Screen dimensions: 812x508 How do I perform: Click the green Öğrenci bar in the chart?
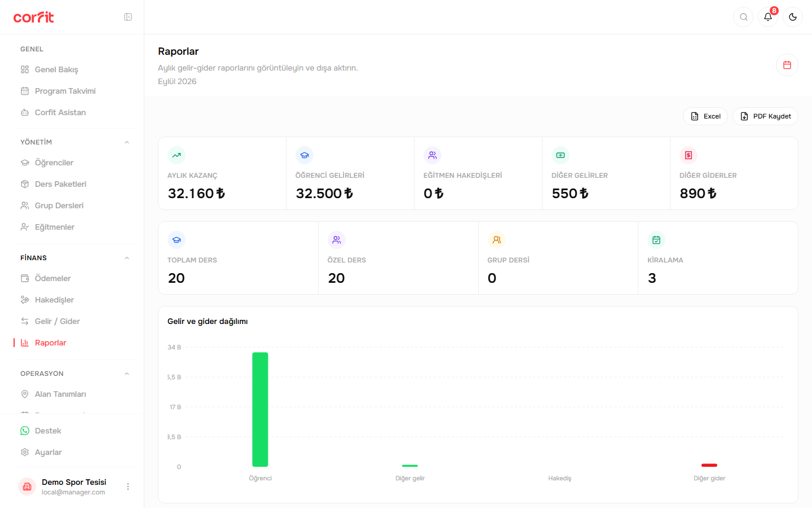(x=260, y=410)
